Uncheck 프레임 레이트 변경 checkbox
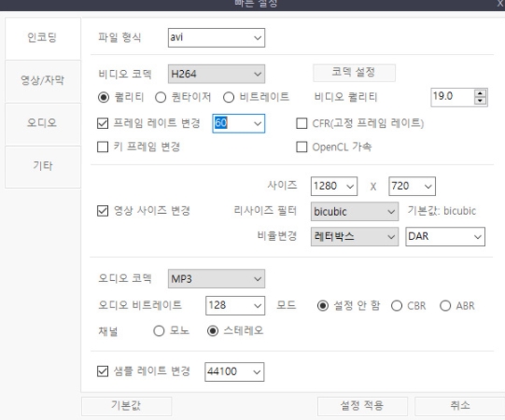505x420 pixels. point(103,123)
